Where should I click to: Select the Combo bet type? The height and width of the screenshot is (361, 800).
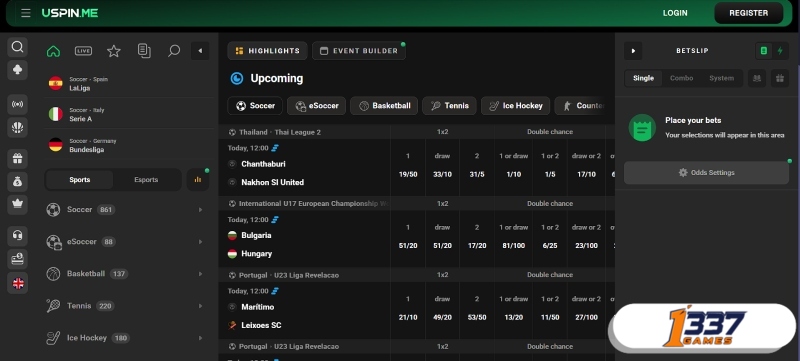[682, 79]
